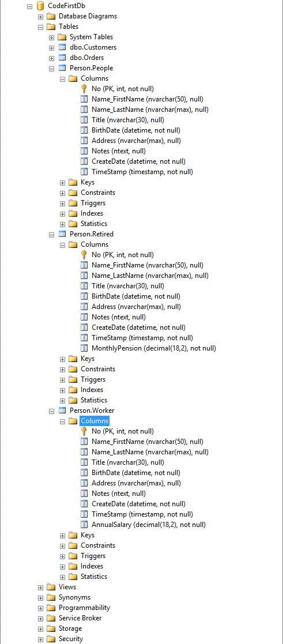Collapse the CodeFirstDb database node
Viewport: 283px width, 644px height.
pyautogui.click(x=29, y=6)
